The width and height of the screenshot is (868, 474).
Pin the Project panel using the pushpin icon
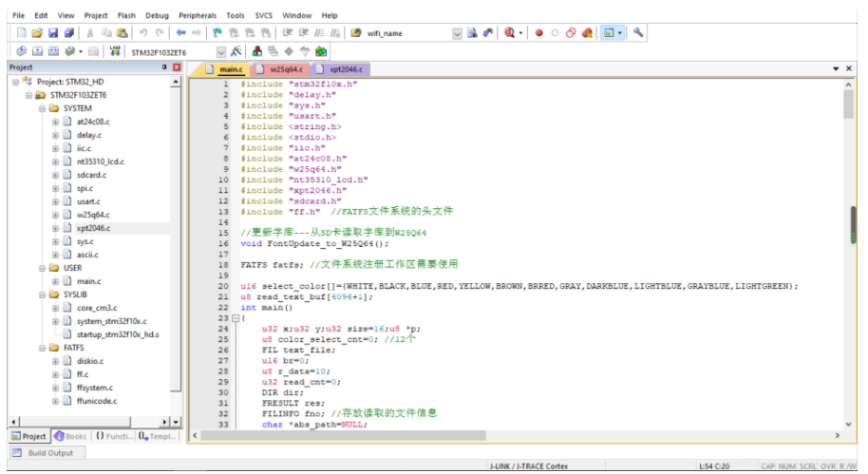(x=164, y=68)
